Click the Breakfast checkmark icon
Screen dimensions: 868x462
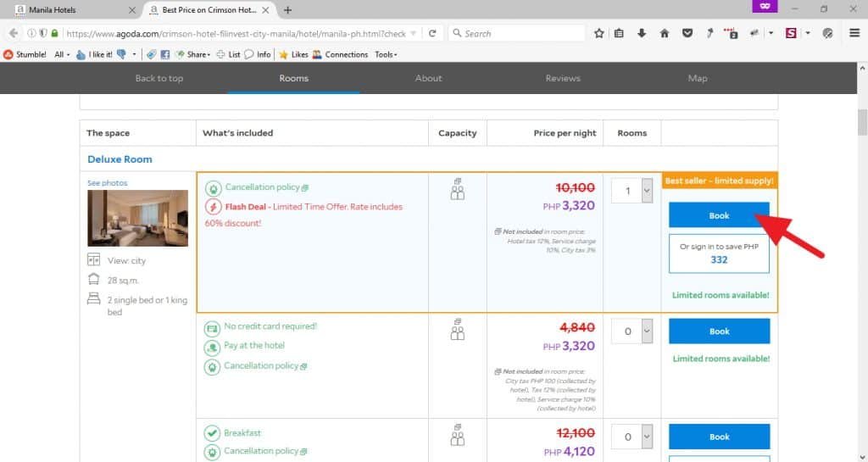212,433
